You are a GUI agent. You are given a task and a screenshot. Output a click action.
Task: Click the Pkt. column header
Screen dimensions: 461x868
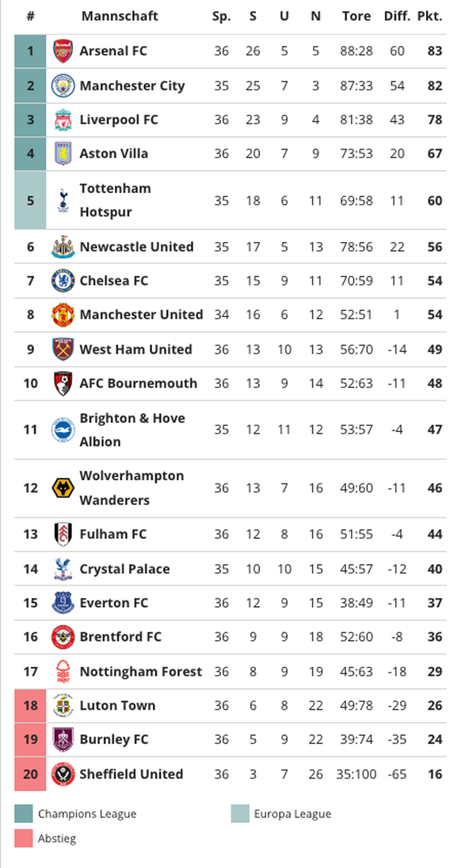click(429, 16)
